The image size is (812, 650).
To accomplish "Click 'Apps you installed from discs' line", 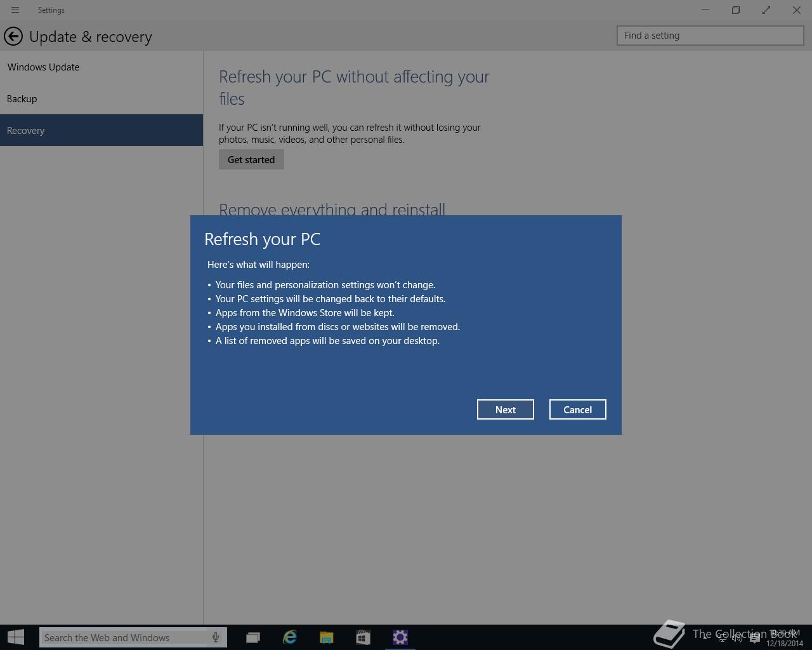I will 337,327.
